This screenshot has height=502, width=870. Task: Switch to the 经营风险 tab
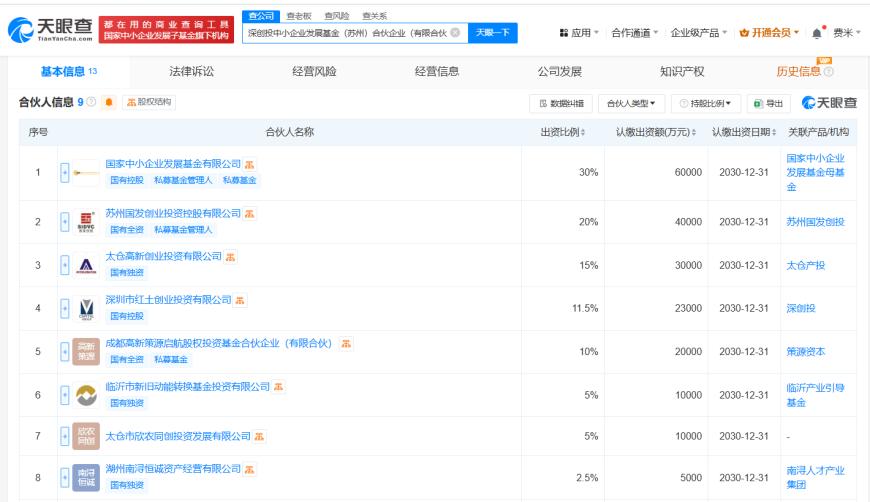314,72
